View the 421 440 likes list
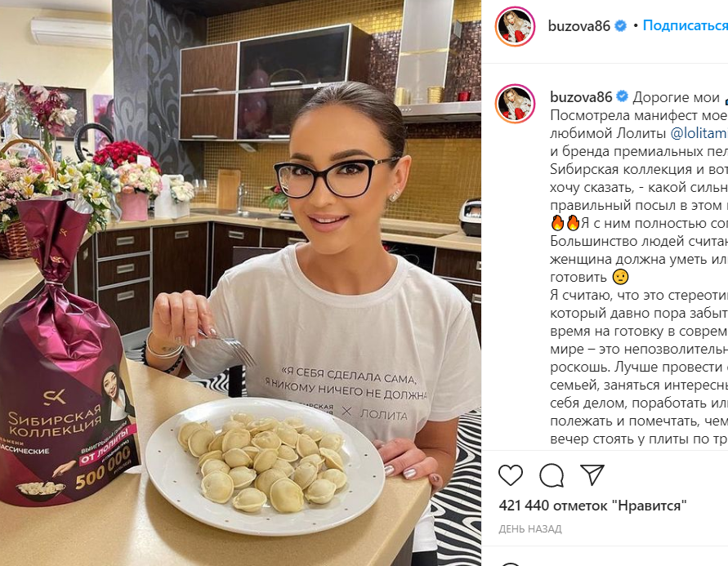728x566 pixels. coord(593,506)
